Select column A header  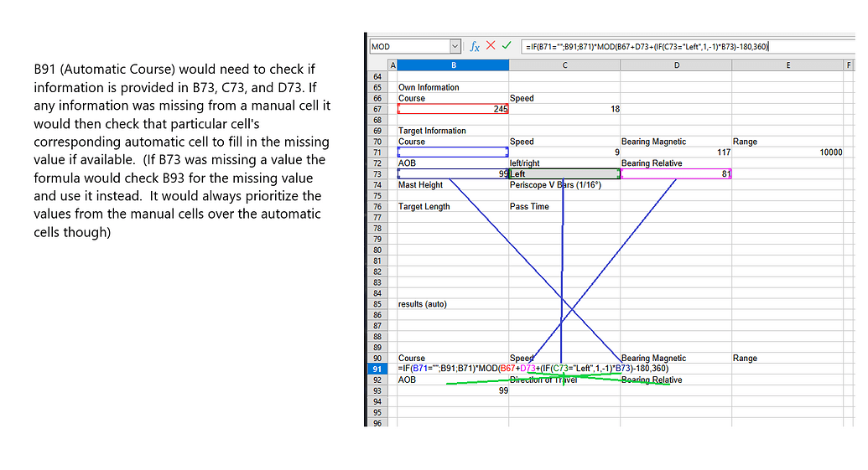392,65
